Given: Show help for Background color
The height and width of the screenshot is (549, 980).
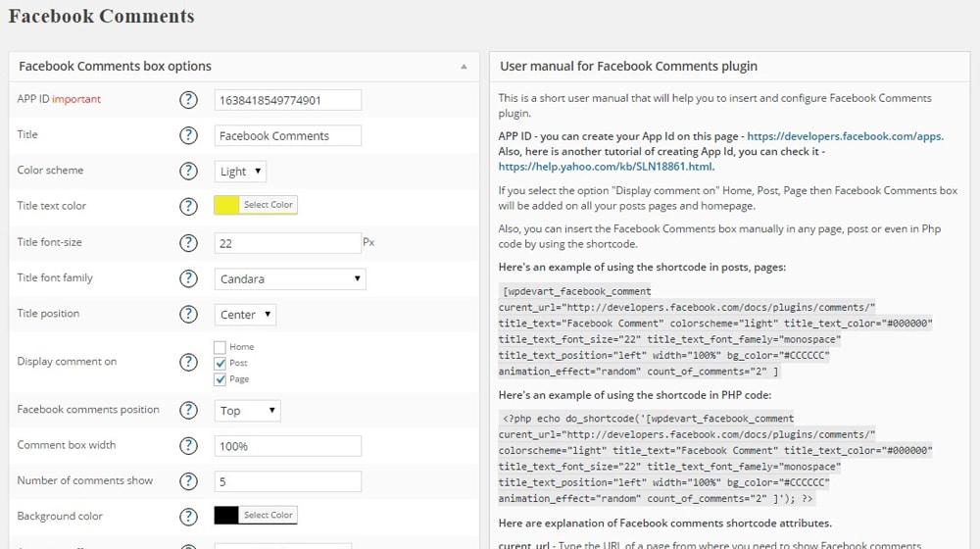Looking at the screenshot, I should point(188,517).
